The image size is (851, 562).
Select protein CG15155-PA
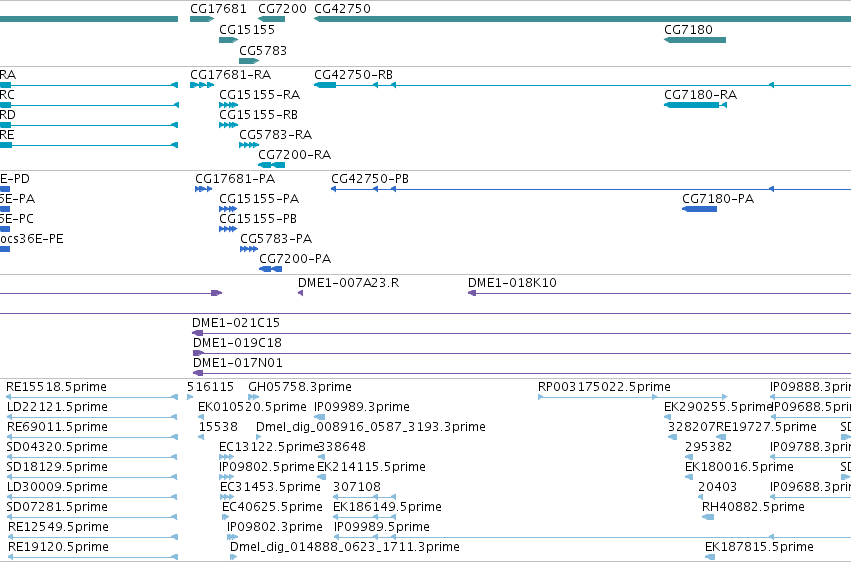[x=259, y=199]
